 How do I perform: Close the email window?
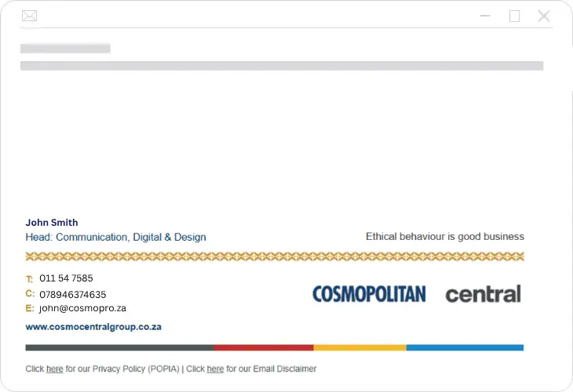pyautogui.click(x=544, y=16)
